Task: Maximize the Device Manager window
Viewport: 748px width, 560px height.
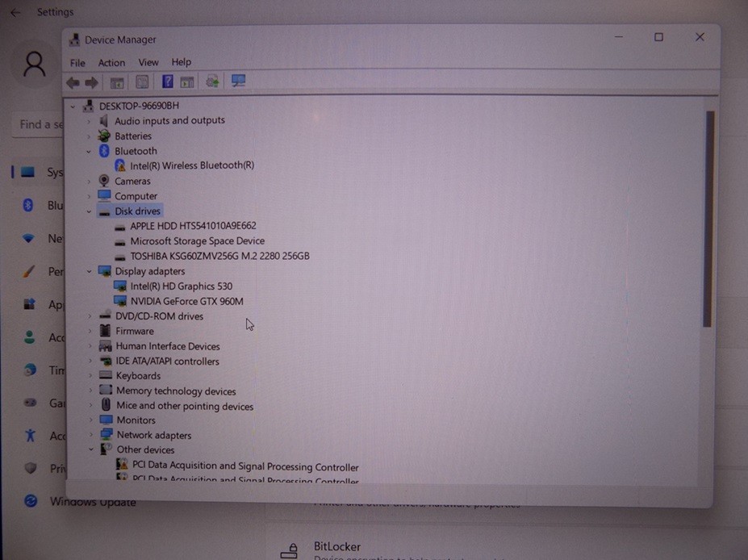Action: (658, 37)
